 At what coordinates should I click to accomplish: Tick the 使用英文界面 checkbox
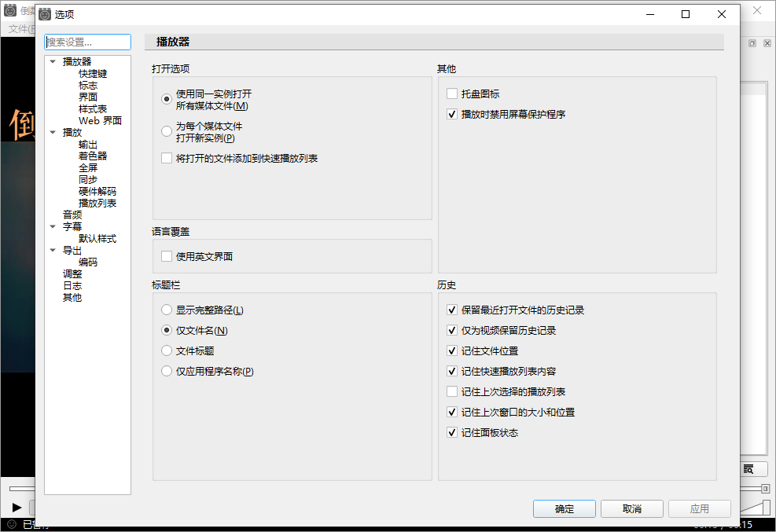(167, 256)
